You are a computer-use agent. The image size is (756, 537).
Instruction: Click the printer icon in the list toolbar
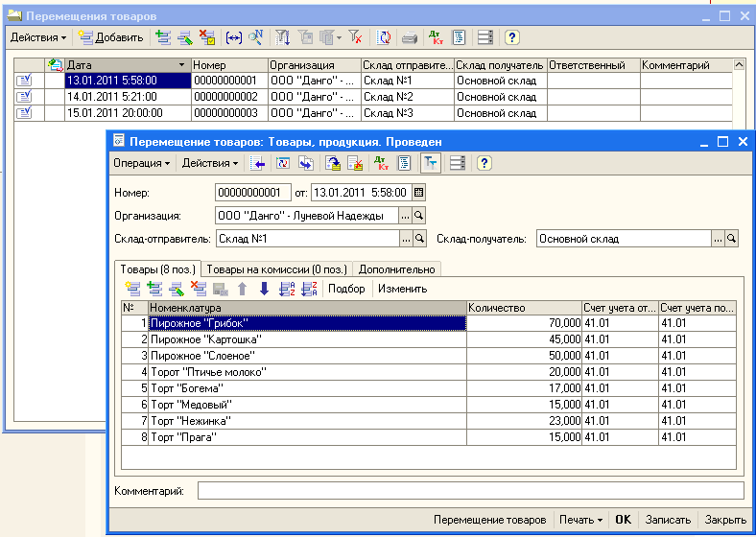[x=410, y=37]
